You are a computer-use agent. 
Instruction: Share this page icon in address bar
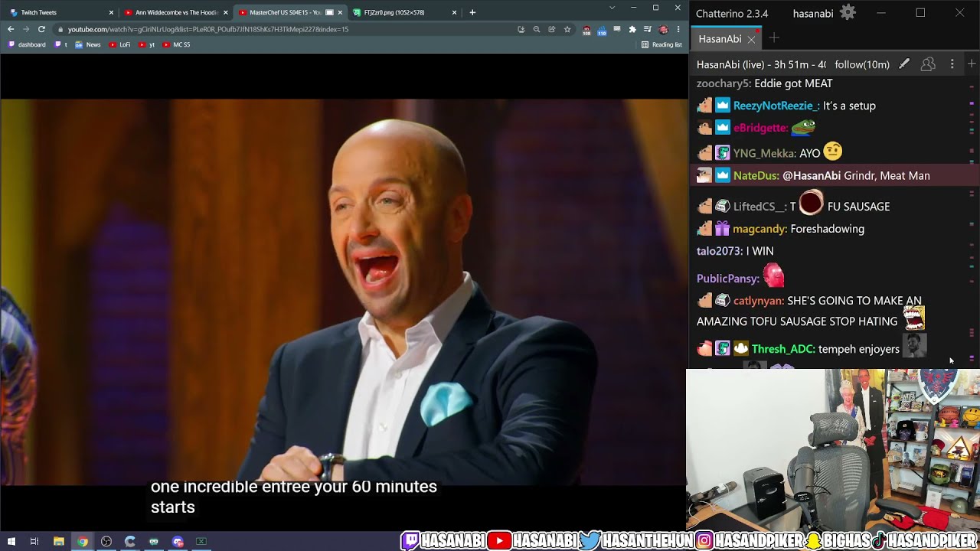pos(552,29)
